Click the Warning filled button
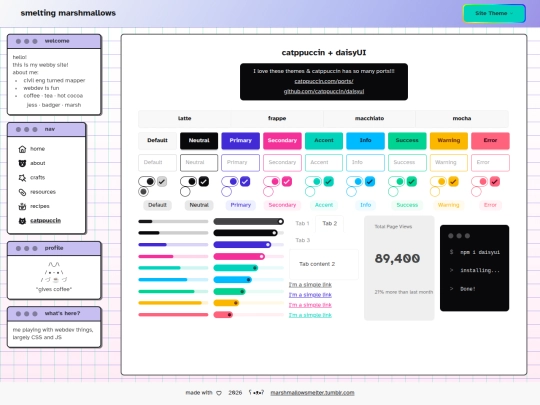The image size is (540, 405). pos(449,141)
